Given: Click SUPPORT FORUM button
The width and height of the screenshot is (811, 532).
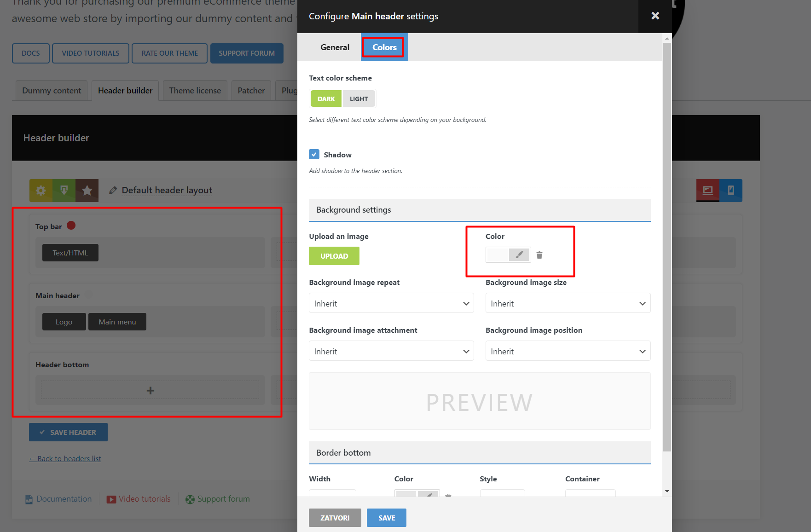Looking at the screenshot, I should (247, 53).
